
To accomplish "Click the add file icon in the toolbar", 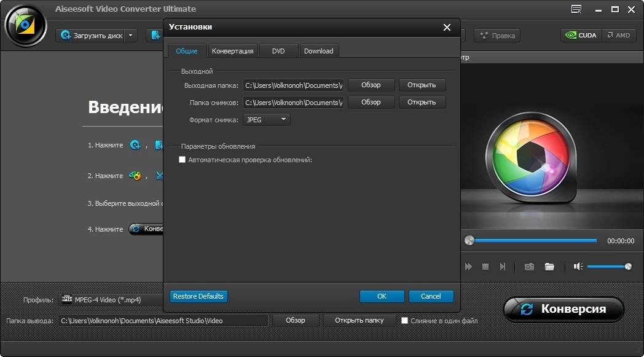I will [155, 35].
